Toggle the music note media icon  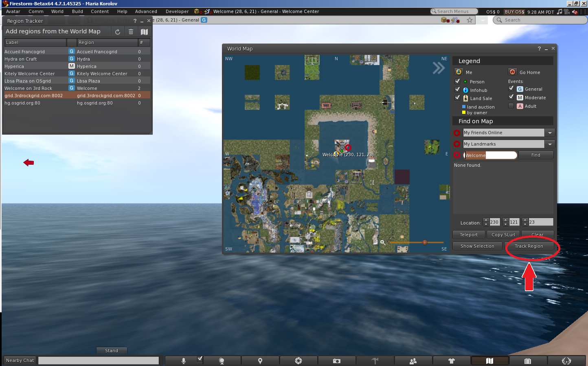559,11
